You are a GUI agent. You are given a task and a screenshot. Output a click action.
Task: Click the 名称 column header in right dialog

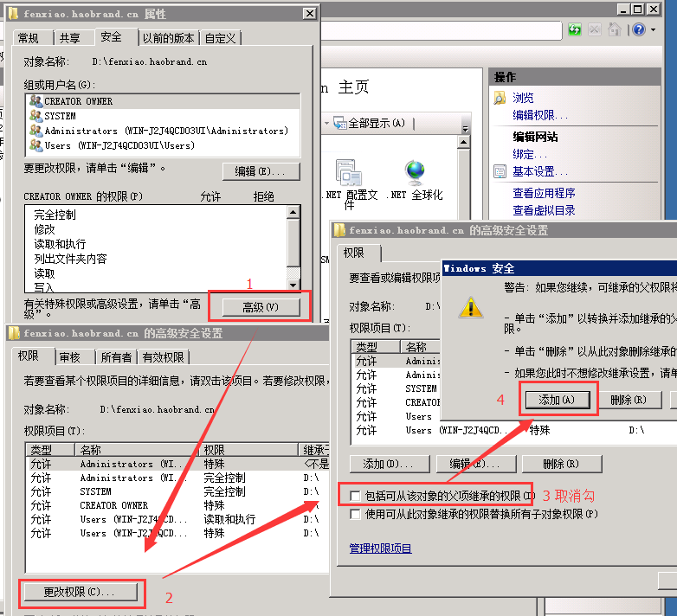pyautogui.click(x=421, y=346)
